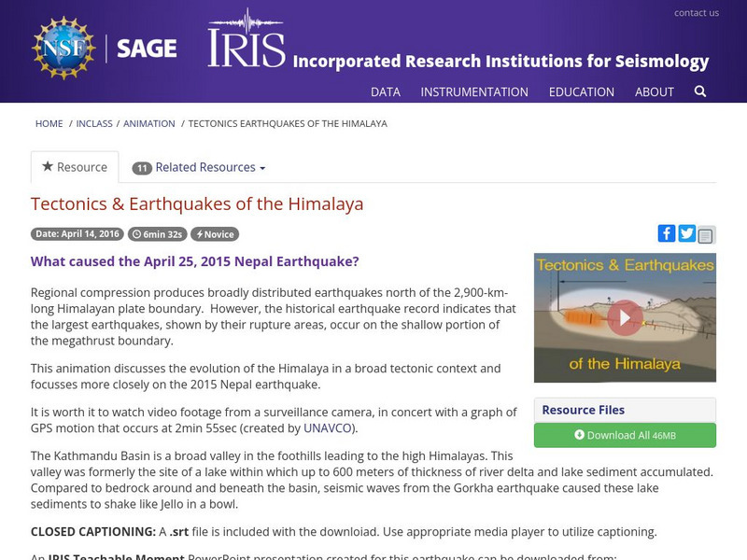Share the page on Facebook

[667, 232]
